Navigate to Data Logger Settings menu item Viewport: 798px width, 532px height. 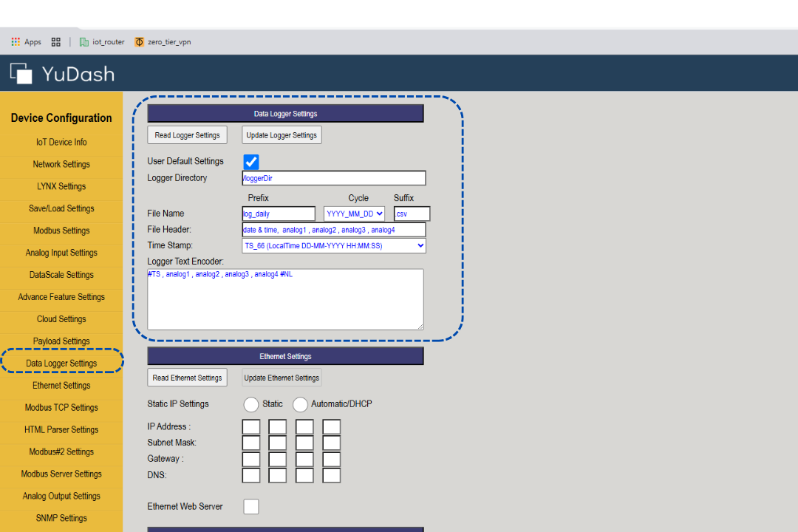61,364
